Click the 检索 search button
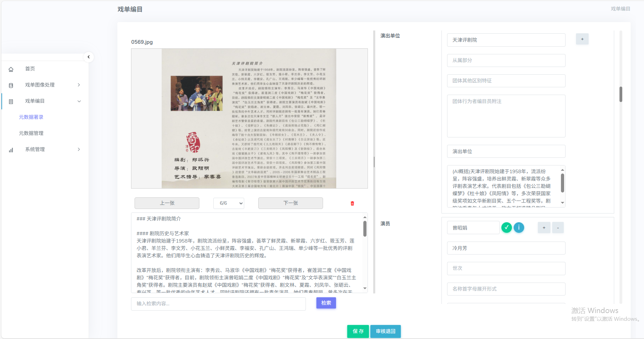The height and width of the screenshot is (339, 644). coord(326,303)
